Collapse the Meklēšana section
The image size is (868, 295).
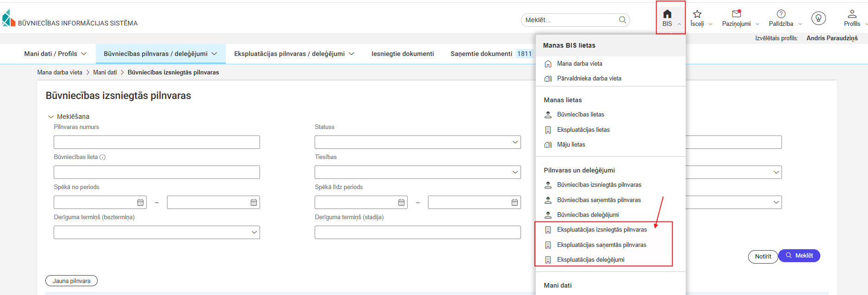pos(51,117)
